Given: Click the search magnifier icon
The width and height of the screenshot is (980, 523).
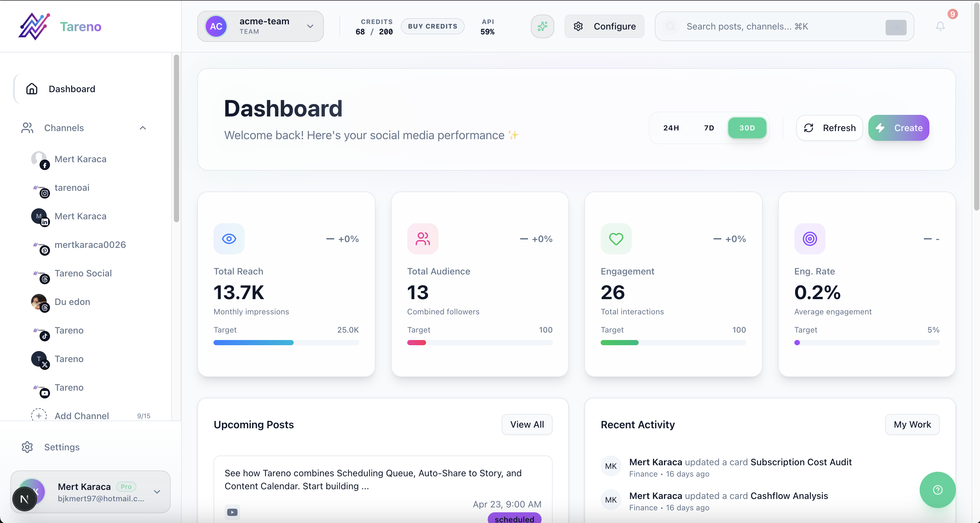Looking at the screenshot, I should point(670,26).
